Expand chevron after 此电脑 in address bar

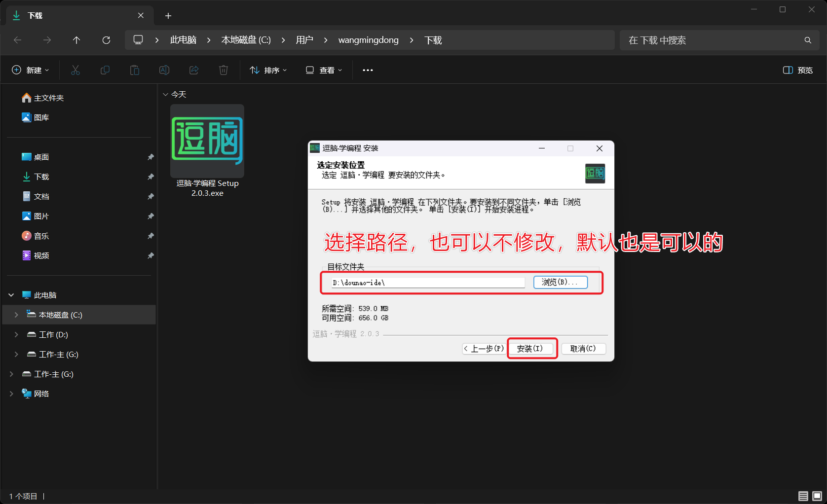tap(209, 40)
